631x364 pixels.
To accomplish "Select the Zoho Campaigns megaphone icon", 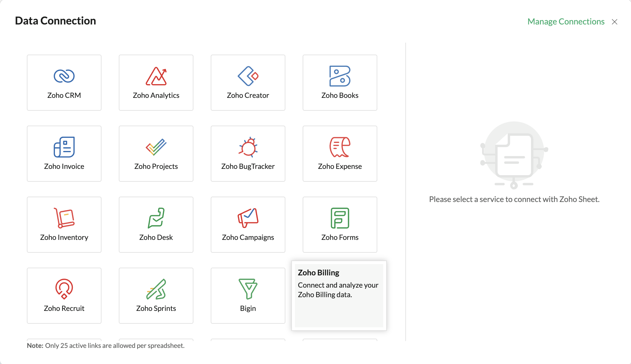I will point(248,218).
